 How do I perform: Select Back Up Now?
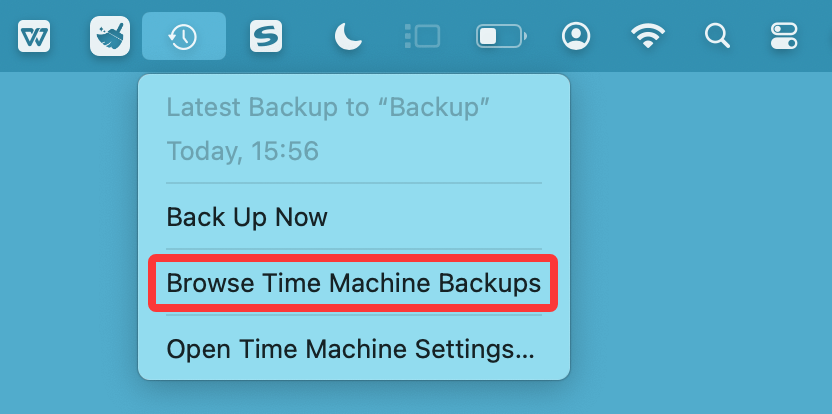pos(247,216)
